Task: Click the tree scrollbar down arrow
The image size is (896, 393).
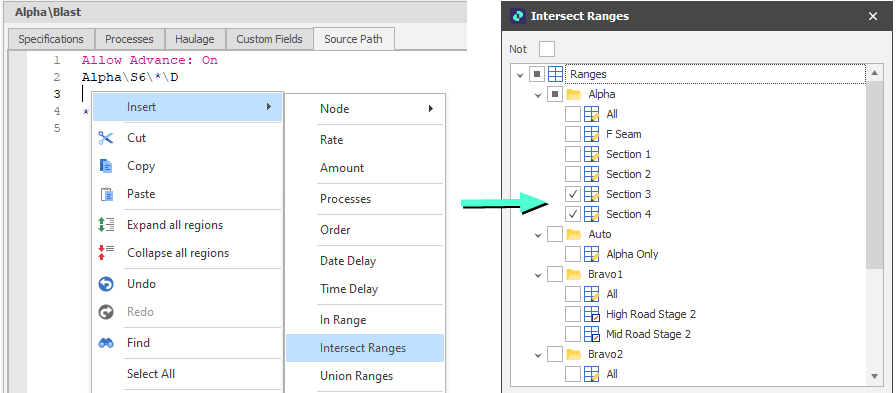Action: [874, 376]
